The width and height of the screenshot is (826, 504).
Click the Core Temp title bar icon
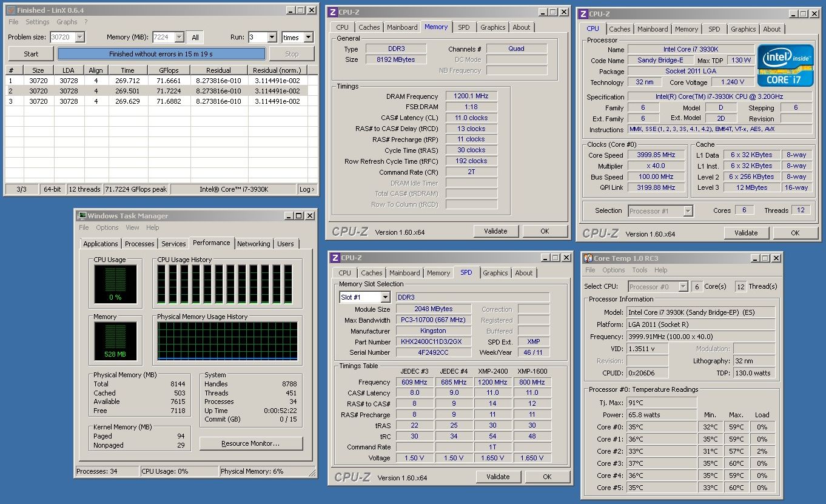(588, 258)
